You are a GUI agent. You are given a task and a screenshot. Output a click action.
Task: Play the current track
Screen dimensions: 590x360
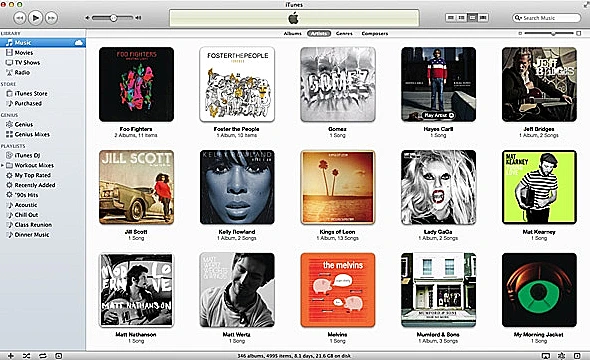click(35, 18)
